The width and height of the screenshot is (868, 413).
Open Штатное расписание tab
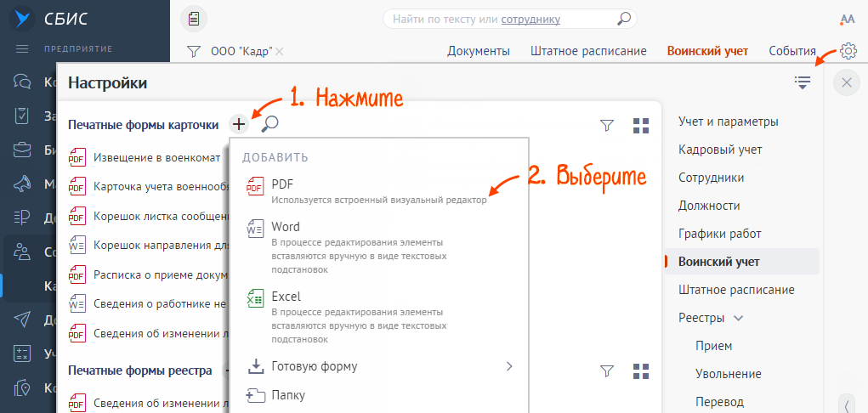[x=588, y=52]
